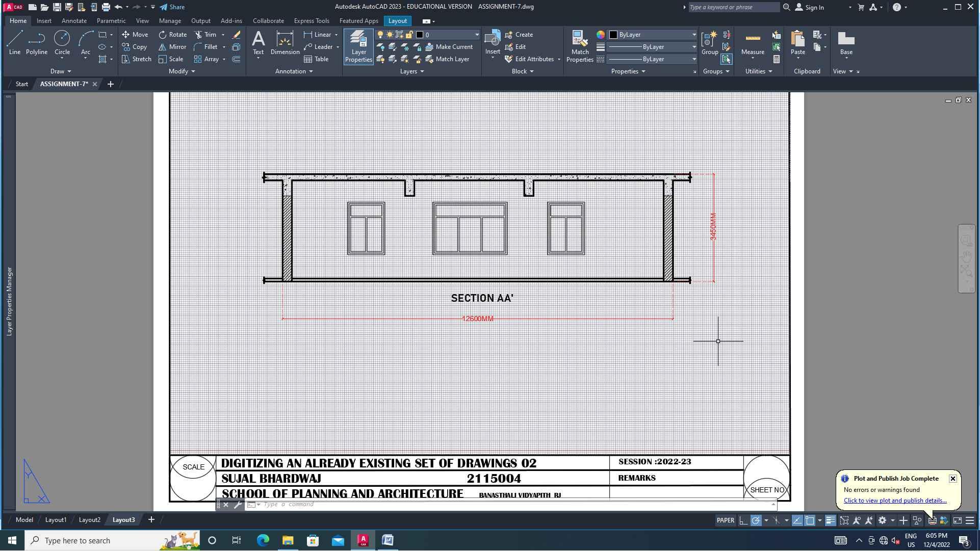Open Layer Properties panel button
This screenshot has width=980, height=551.
coord(358,46)
